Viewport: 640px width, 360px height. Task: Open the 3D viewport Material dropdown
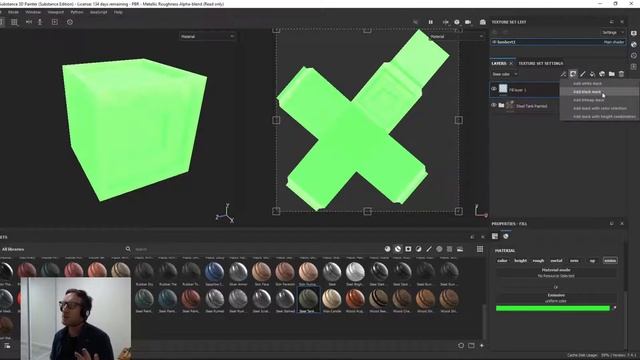pyautogui.click(x=207, y=36)
